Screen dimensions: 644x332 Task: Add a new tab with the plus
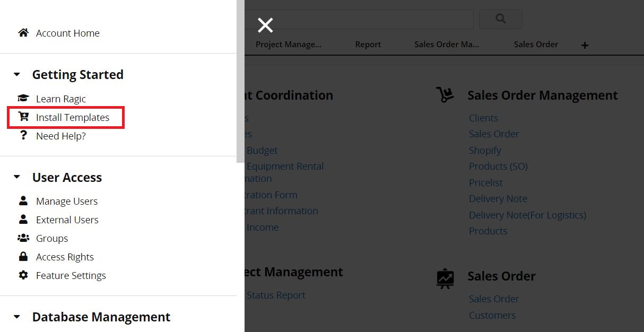[x=585, y=46]
